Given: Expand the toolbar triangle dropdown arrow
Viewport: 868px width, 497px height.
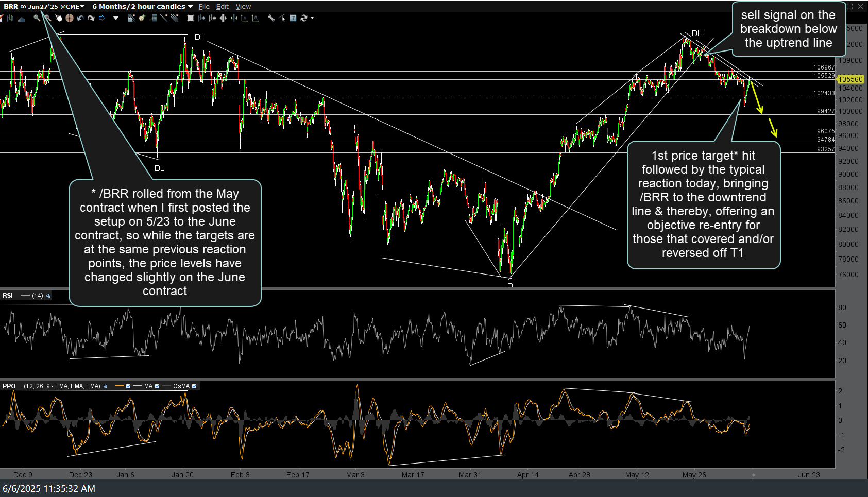Looking at the screenshot, I should (x=116, y=18).
